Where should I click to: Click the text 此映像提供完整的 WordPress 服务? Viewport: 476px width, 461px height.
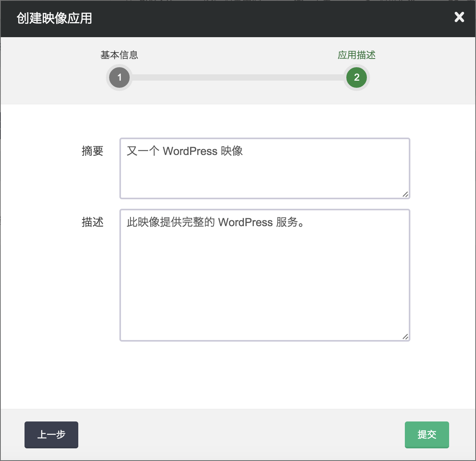point(216,222)
